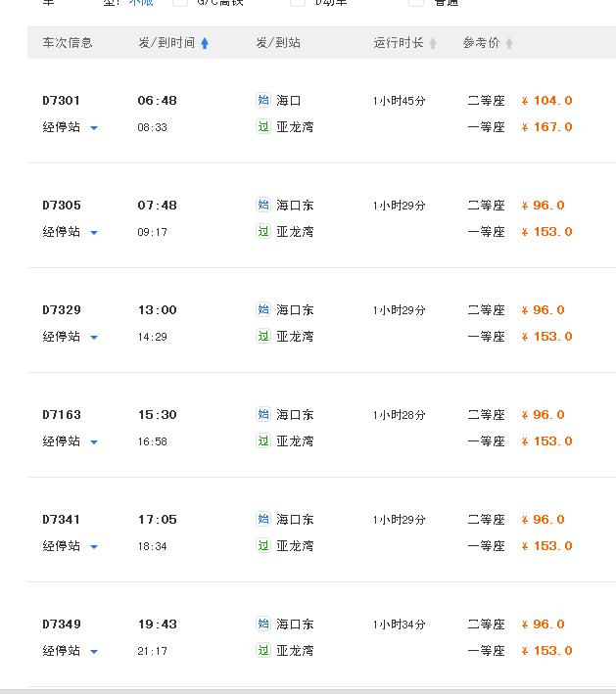Click the 过 pass-through icon on D7163 row
616x694 pixels.
(263, 440)
